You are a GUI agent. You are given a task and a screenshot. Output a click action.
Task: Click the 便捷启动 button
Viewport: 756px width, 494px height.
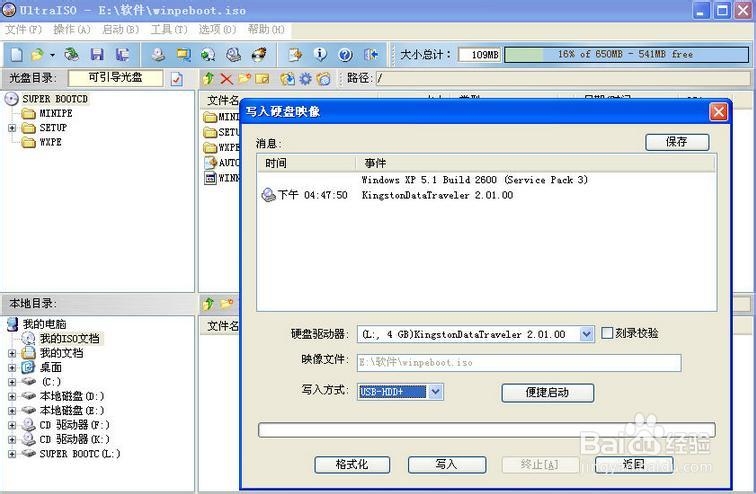pos(548,392)
